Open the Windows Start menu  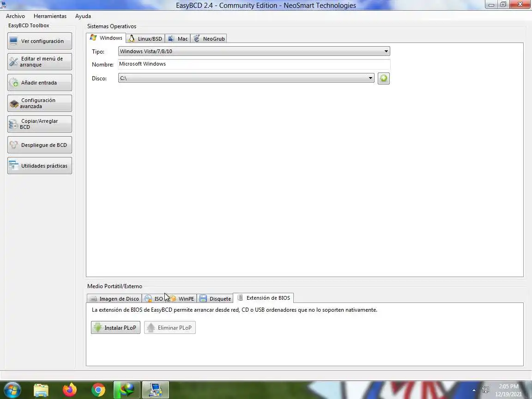pyautogui.click(x=12, y=390)
